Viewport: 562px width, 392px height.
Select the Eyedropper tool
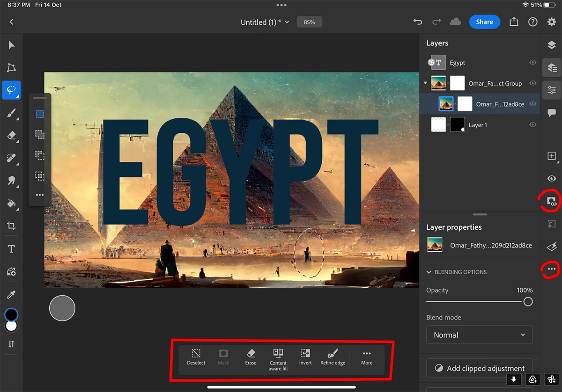[x=11, y=295]
